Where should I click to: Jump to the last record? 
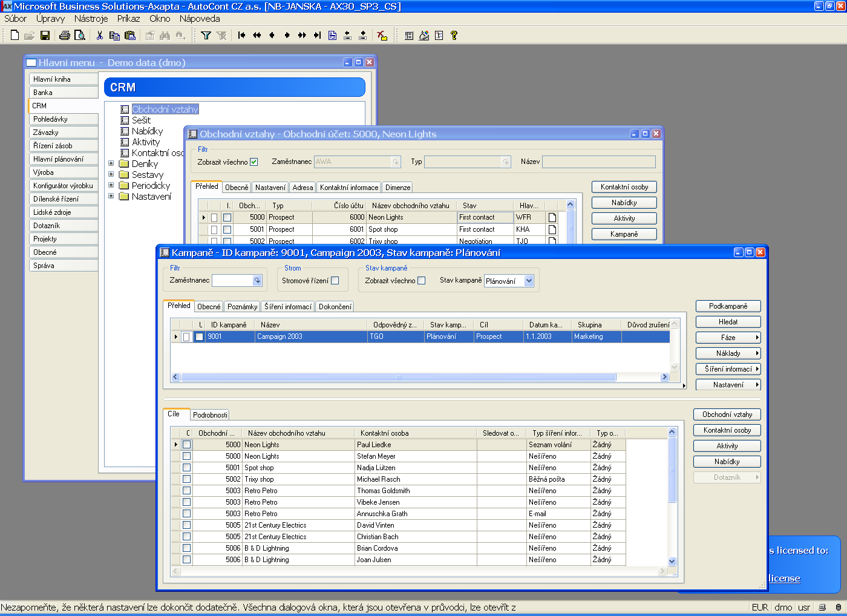click(318, 35)
